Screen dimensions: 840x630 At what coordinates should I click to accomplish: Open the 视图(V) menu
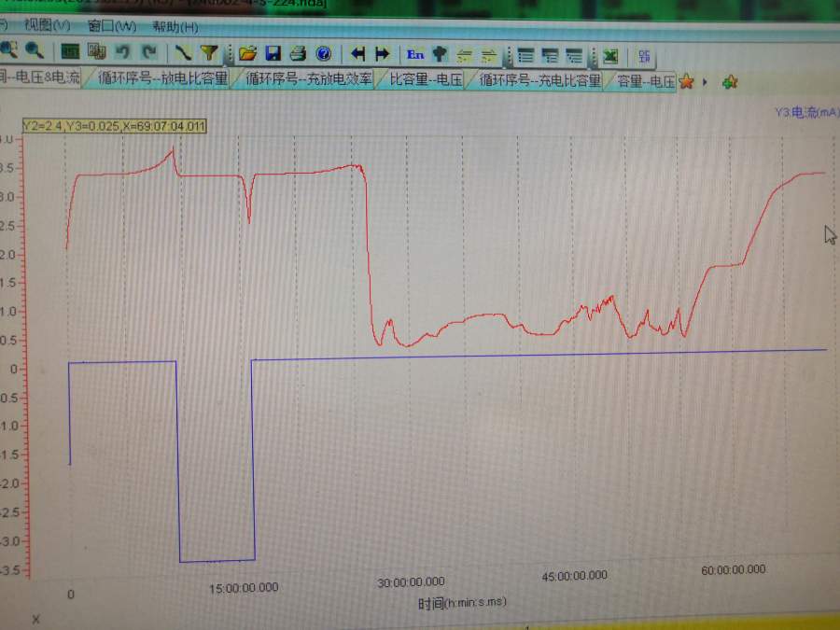47,25
